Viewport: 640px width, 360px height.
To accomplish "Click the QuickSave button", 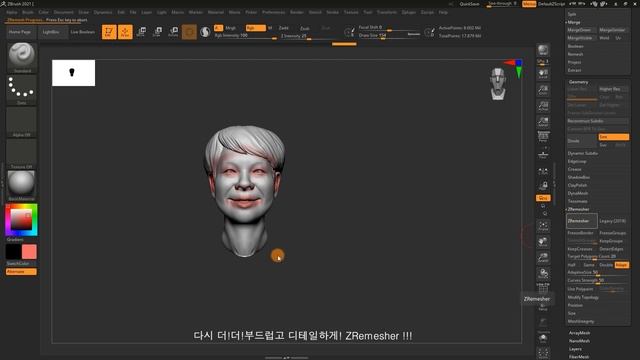I will 469,4.
